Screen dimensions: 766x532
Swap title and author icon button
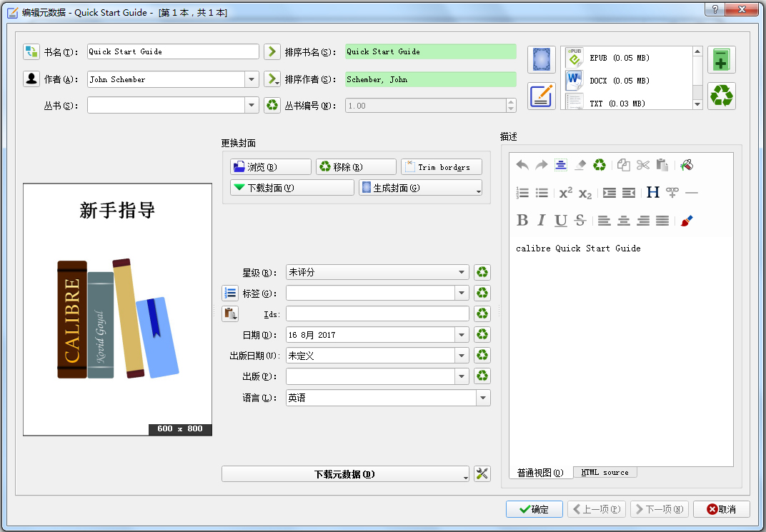pos(31,51)
